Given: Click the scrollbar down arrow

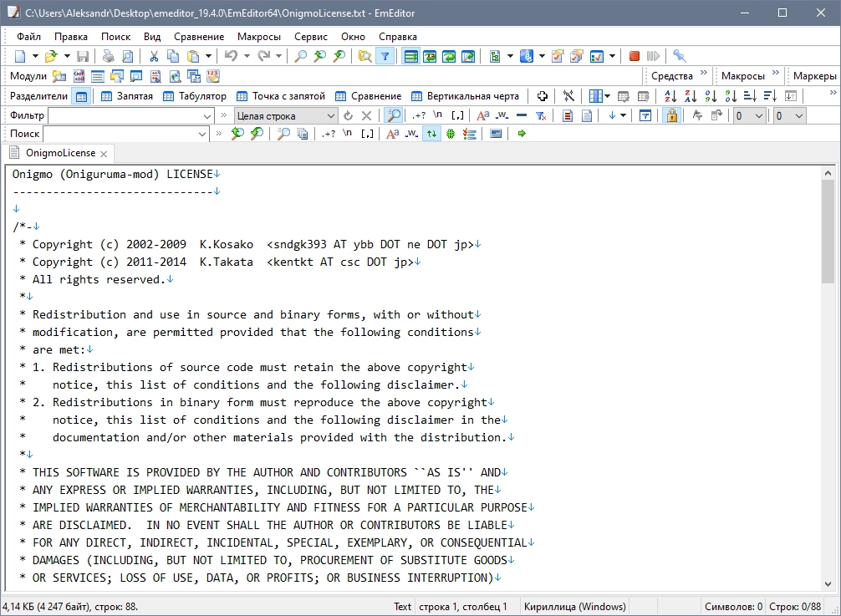Looking at the screenshot, I should pos(828,584).
